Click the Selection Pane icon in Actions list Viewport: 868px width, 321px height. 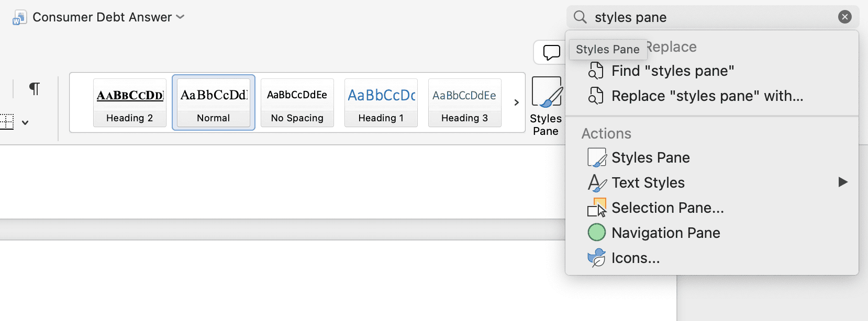click(x=597, y=208)
